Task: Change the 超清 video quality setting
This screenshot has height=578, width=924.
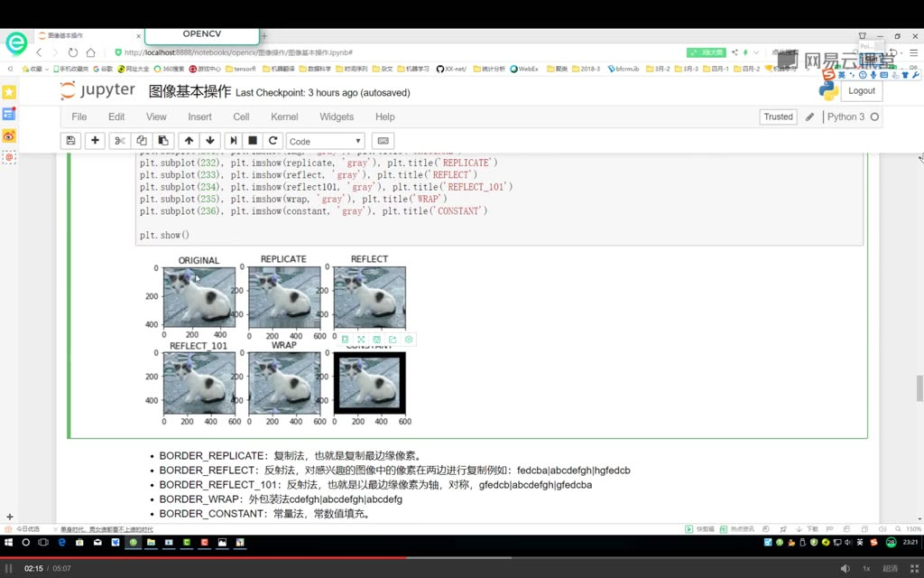Action: click(890, 569)
